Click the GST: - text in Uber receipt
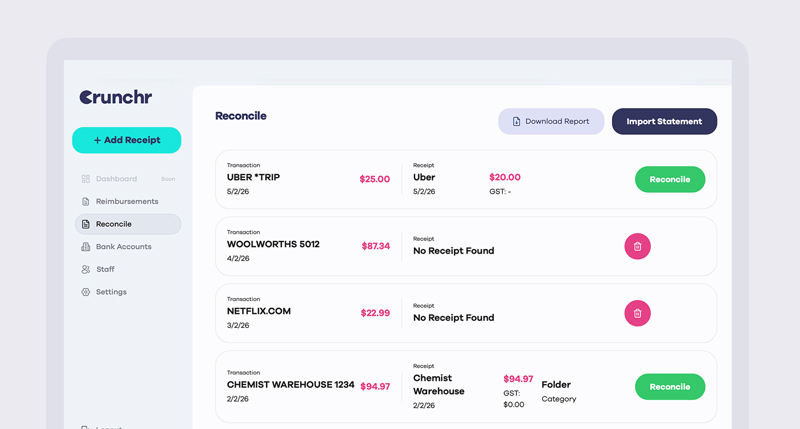800x429 pixels. pos(500,192)
